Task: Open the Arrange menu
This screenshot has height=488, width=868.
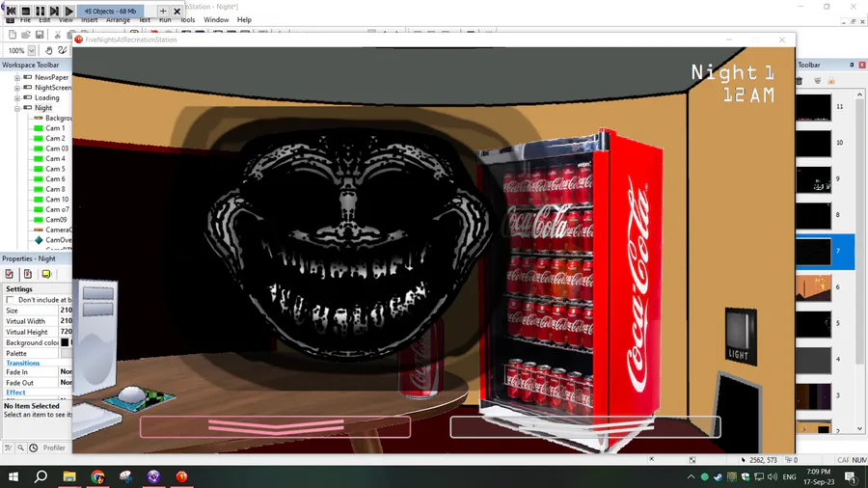Action: point(118,20)
